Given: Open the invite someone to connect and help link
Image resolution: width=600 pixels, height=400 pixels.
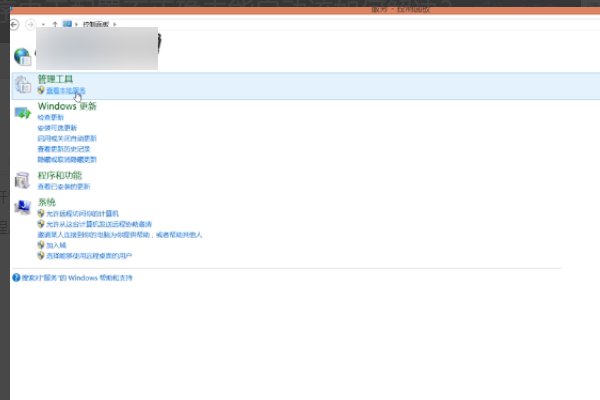Looking at the screenshot, I should coord(119,235).
